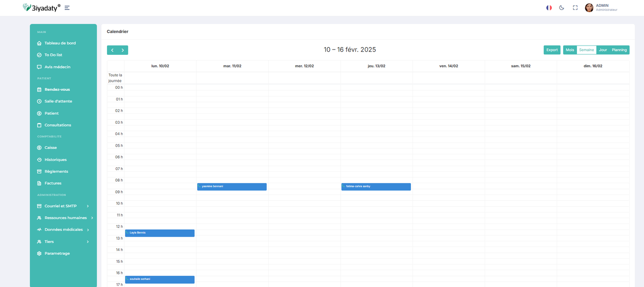Click the hamburger menu icon beside logo

67,8
